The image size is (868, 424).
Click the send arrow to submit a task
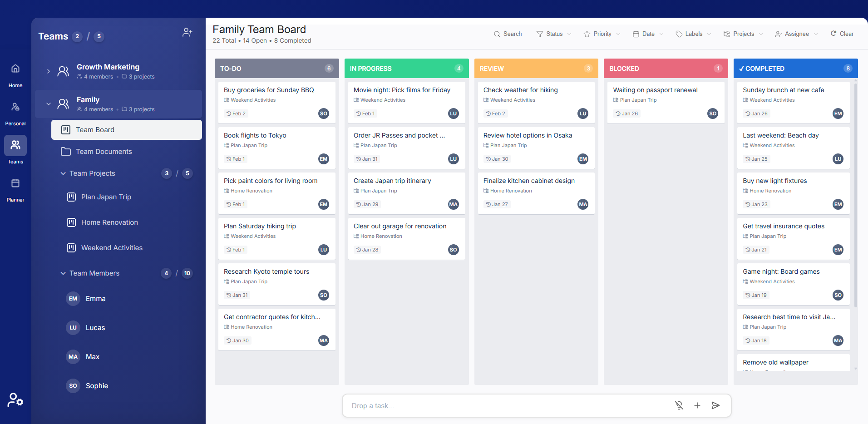pos(715,405)
